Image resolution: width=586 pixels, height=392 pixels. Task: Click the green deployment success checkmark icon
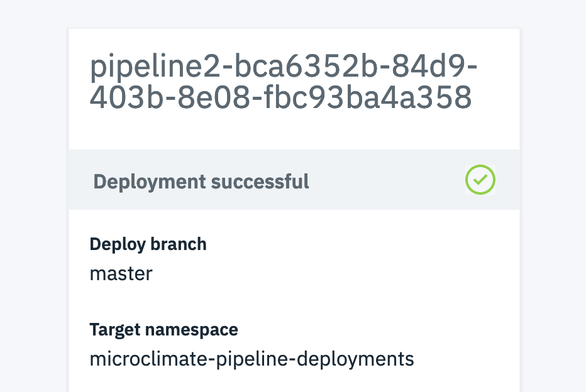pyautogui.click(x=480, y=180)
